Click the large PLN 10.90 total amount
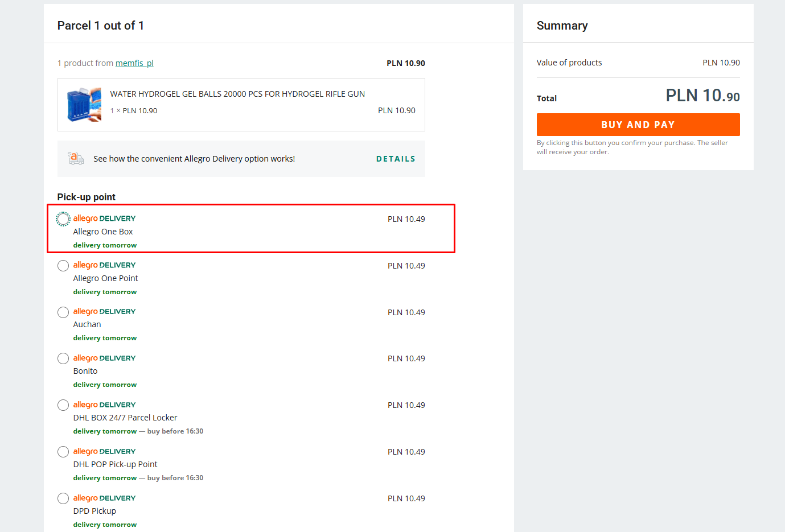The width and height of the screenshot is (785, 532). point(703,96)
